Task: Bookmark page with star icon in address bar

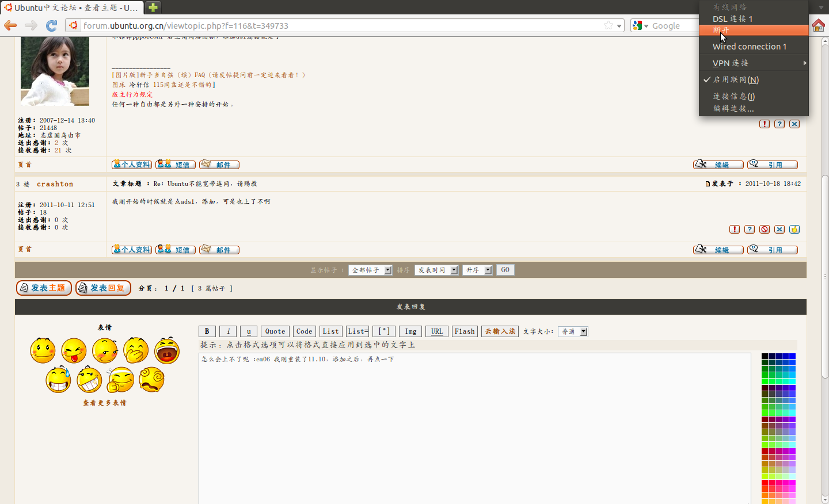Action: coord(609,25)
